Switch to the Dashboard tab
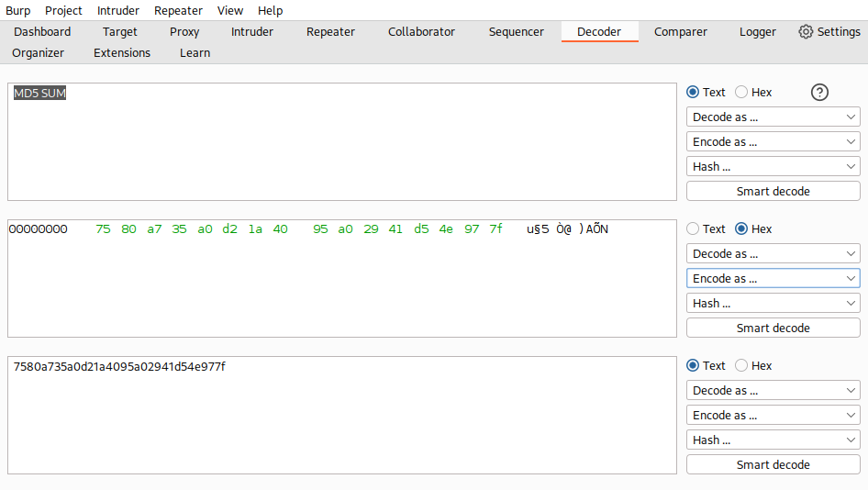Viewport: 868px width, 490px height. point(42,32)
